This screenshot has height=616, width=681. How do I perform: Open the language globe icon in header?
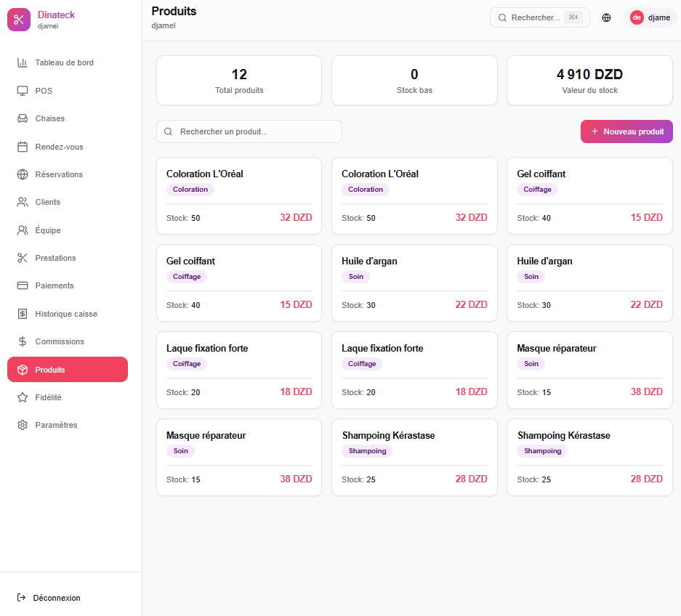point(606,18)
